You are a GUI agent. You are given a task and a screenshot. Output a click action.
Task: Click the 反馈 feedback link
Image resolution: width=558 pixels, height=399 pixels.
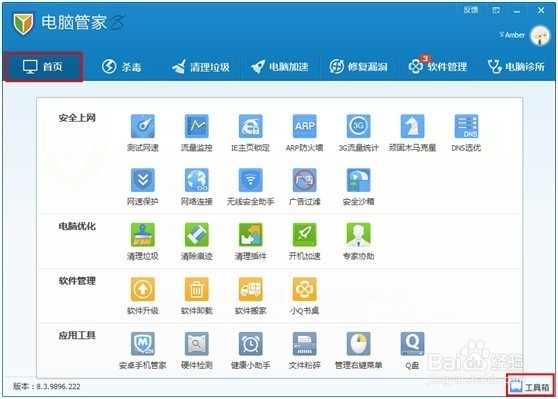click(x=470, y=10)
